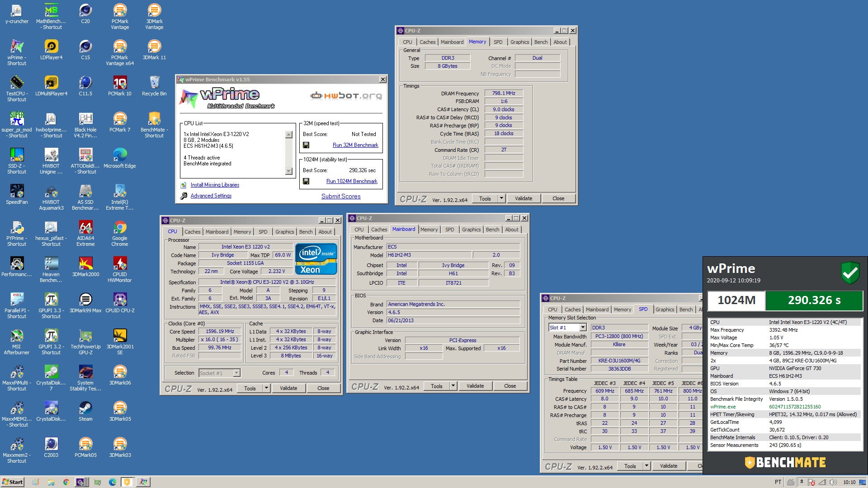The height and width of the screenshot is (488, 868).
Task: Open LDPlayer4 desktop icon
Action: tap(51, 50)
